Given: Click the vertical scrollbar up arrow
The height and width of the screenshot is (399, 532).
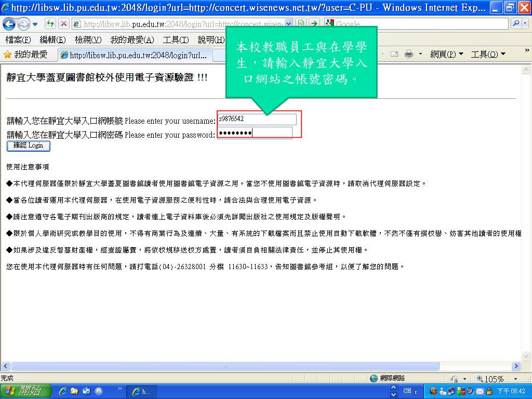Looking at the screenshot, I should click(526, 70).
